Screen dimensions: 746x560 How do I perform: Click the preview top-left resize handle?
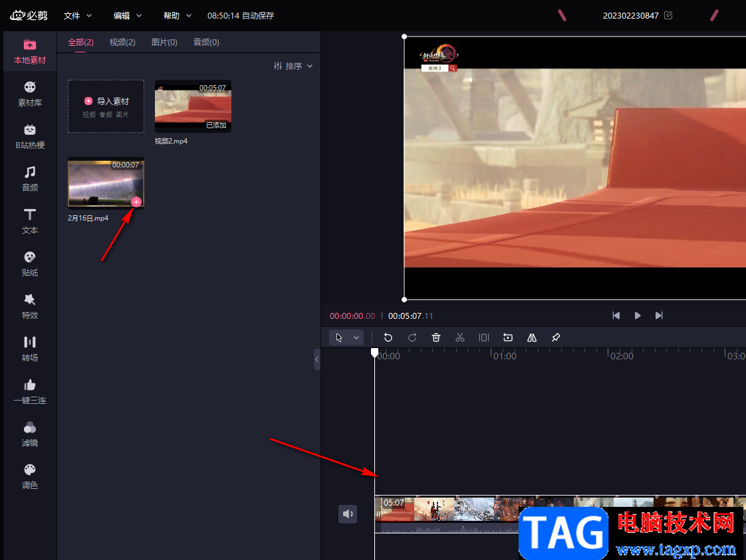[404, 37]
